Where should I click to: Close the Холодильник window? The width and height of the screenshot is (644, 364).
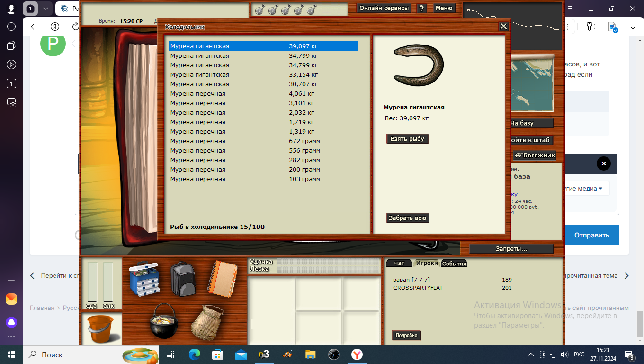[504, 27]
